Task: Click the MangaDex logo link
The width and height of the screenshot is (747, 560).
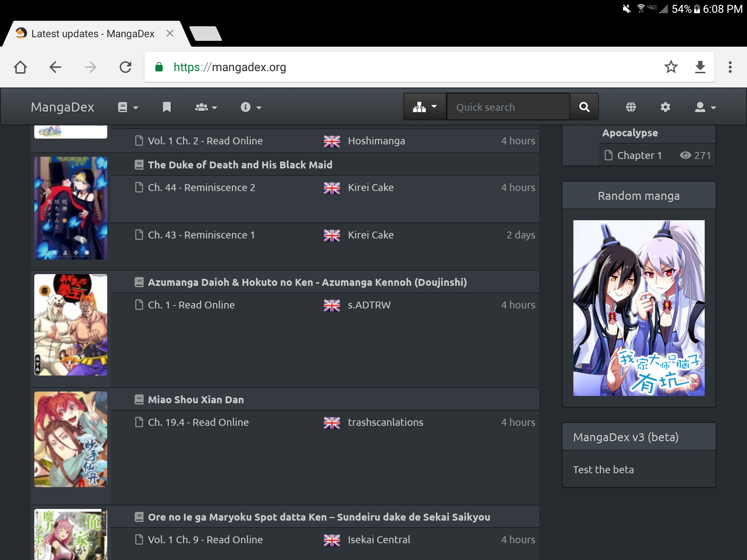Action: pyautogui.click(x=62, y=107)
